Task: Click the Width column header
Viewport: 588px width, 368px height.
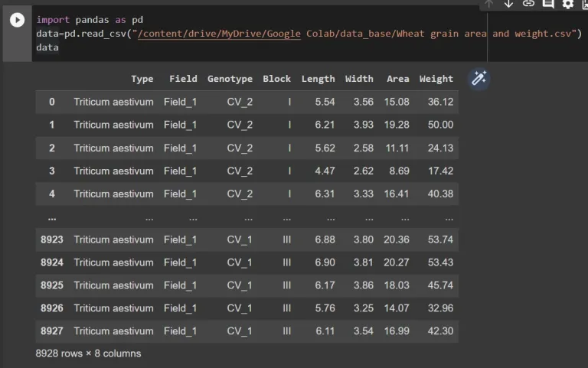Action: [359, 79]
